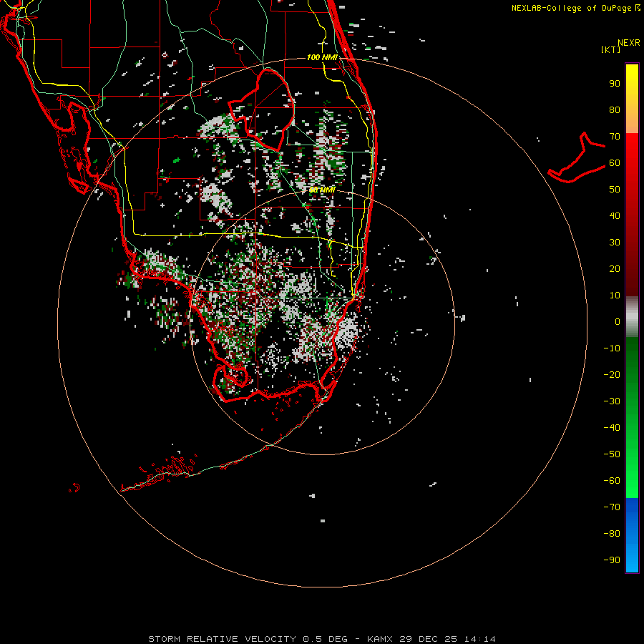
Task: Click the -90 value on the velocity scale
Action: (612, 560)
